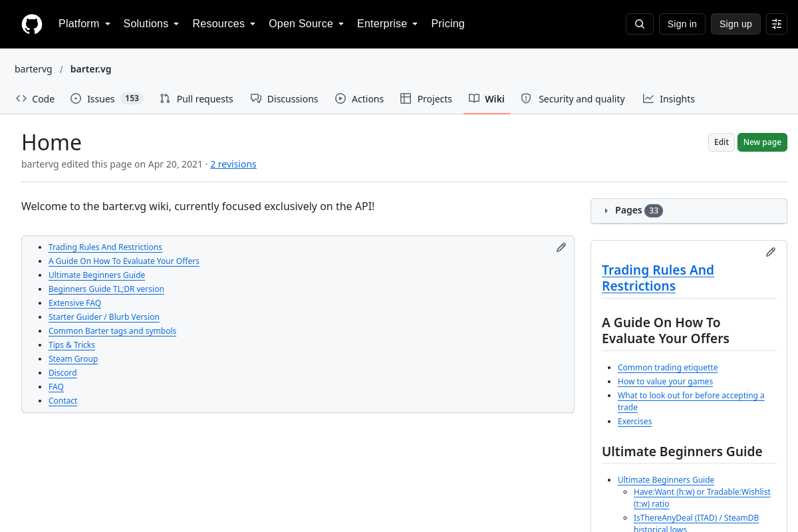Edit the sidebar with its pencil icon

[771, 252]
